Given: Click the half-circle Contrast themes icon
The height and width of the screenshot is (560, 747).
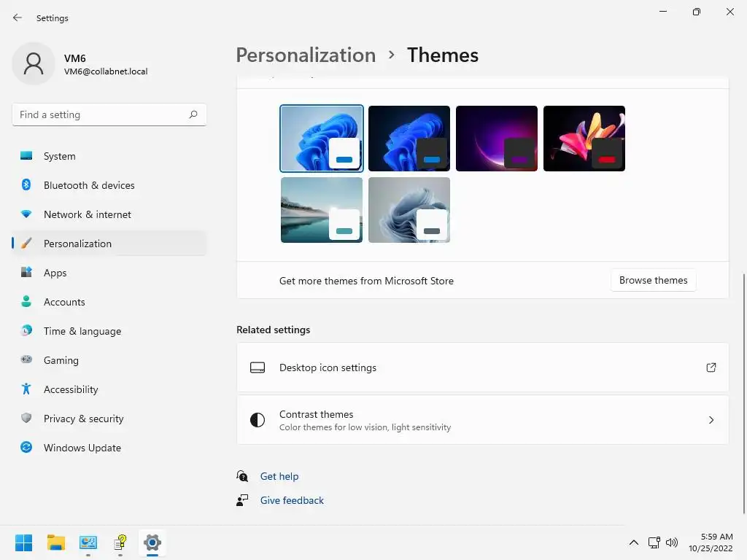Looking at the screenshot, I should pyautogui.click(x=258, y=420).
